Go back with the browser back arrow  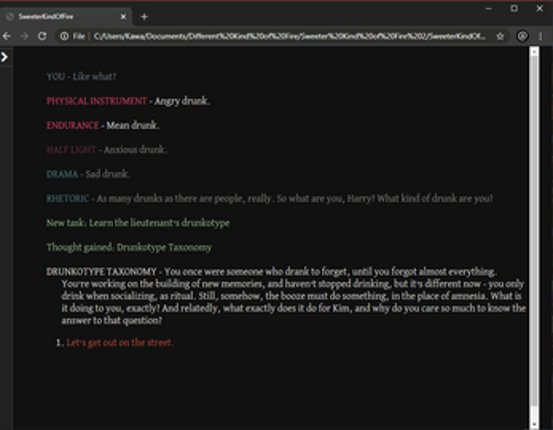[7, 36]
